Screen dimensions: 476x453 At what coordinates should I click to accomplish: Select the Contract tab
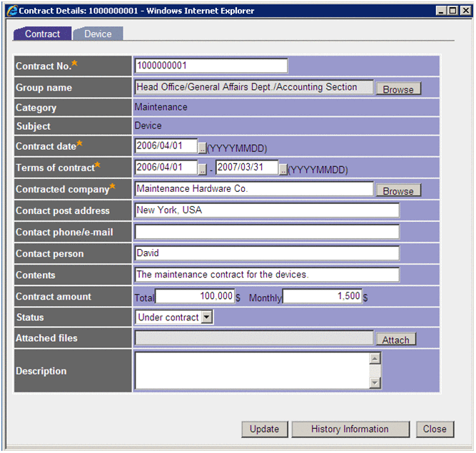[x=43, y=34]
